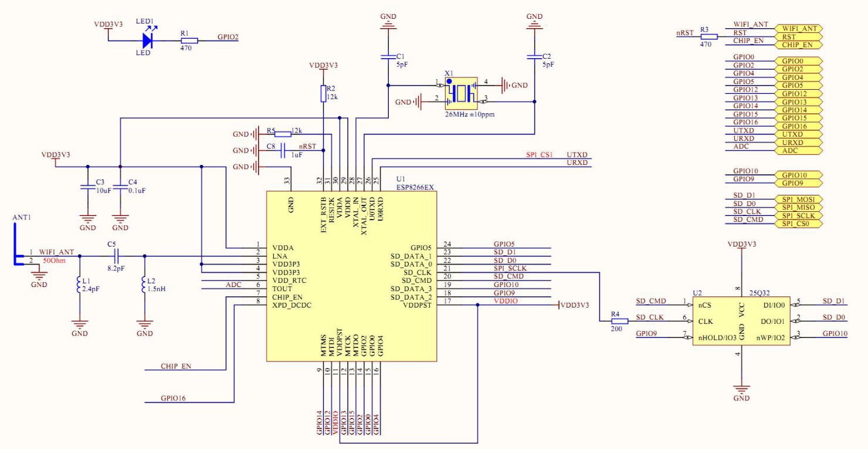Select the LNA pin name in U1
The image size is (868, 449).
click(x=280, y=256)
